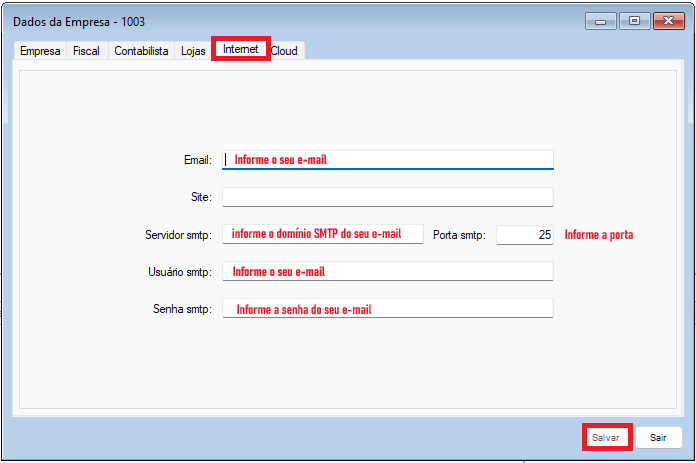Maximize the Dados da Empresa window
The width and height of the screenshot is (696, 463).
[633, 20]
